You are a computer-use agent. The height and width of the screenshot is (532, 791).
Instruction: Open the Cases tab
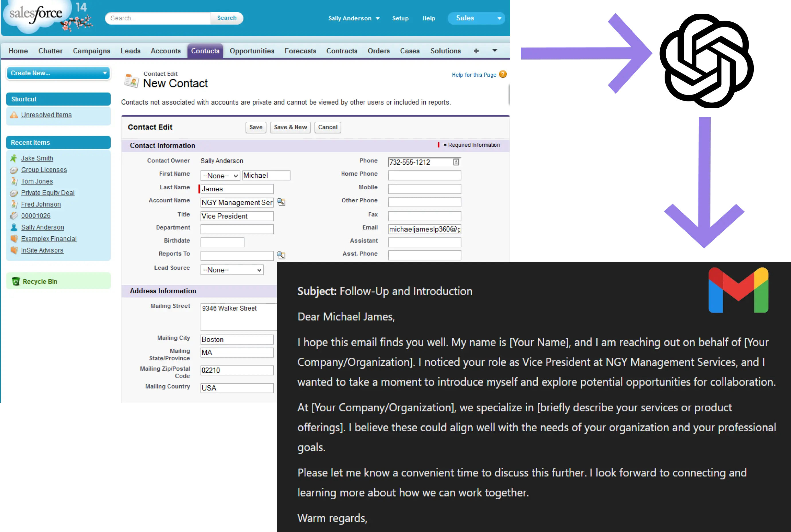click(410, 51)
